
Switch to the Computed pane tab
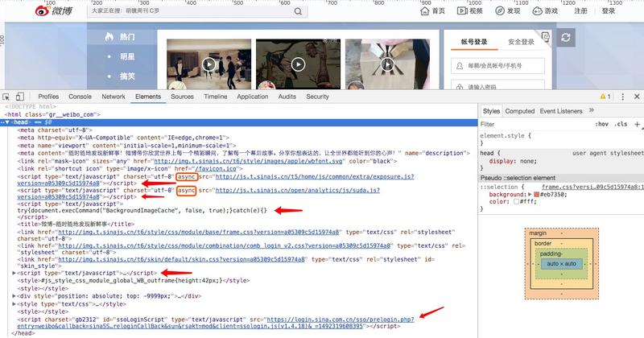[519, 111]
